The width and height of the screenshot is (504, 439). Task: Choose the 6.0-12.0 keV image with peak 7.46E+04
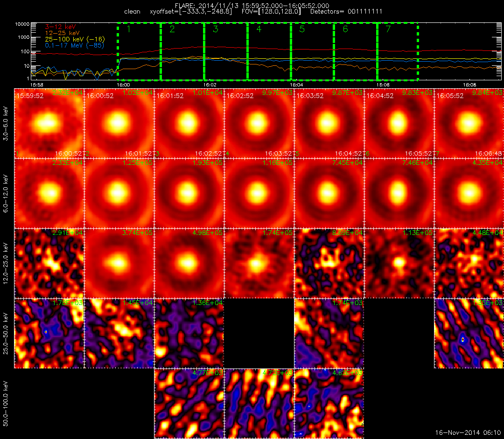[399, 194]
